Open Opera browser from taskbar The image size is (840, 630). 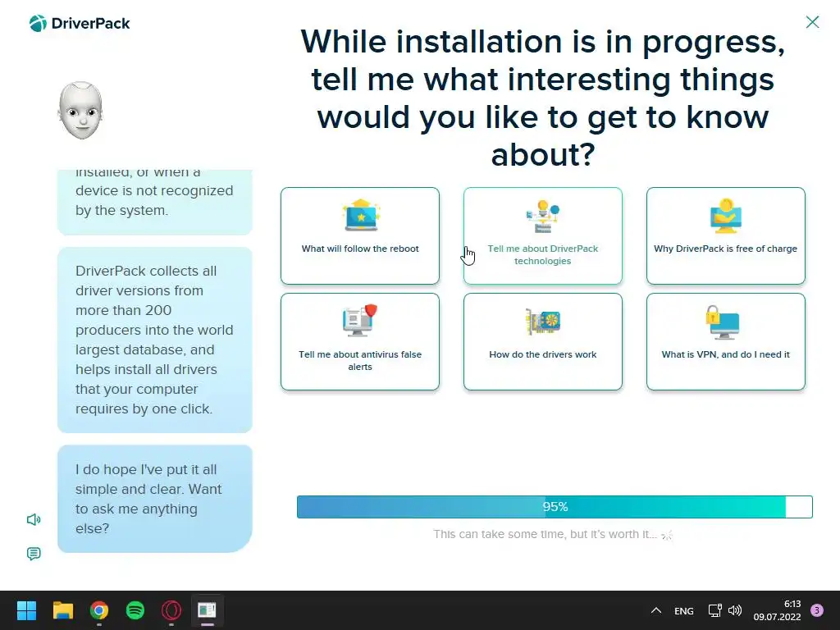[171, 610]
